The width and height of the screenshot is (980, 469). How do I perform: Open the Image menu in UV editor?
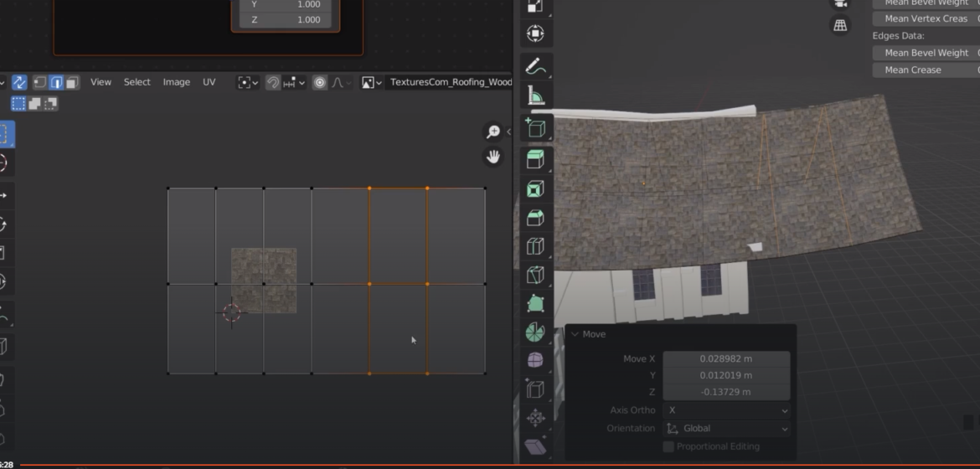click(x=176, y=82)
